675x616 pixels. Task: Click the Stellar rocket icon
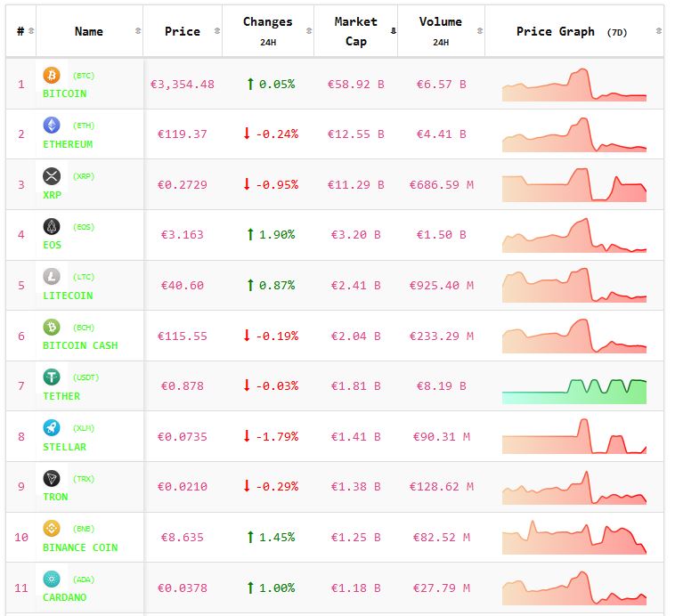52,428
